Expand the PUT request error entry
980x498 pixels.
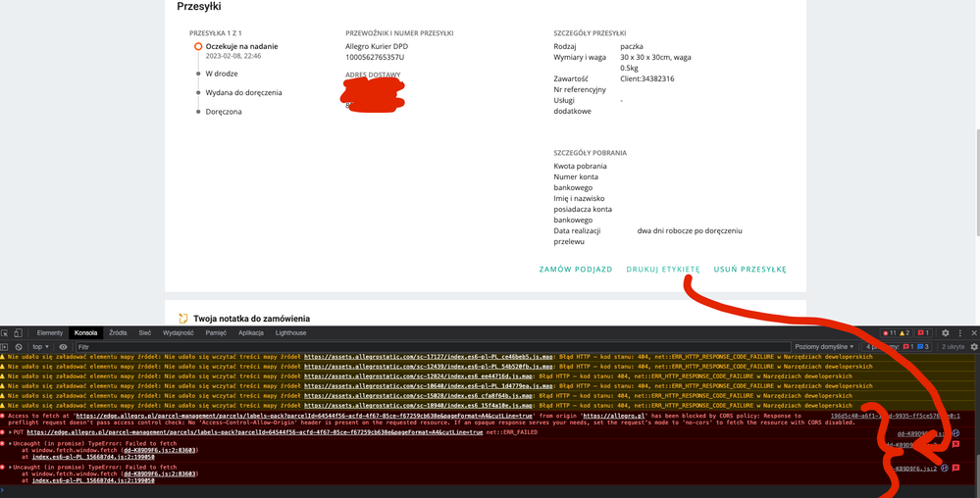coord(9,432)
